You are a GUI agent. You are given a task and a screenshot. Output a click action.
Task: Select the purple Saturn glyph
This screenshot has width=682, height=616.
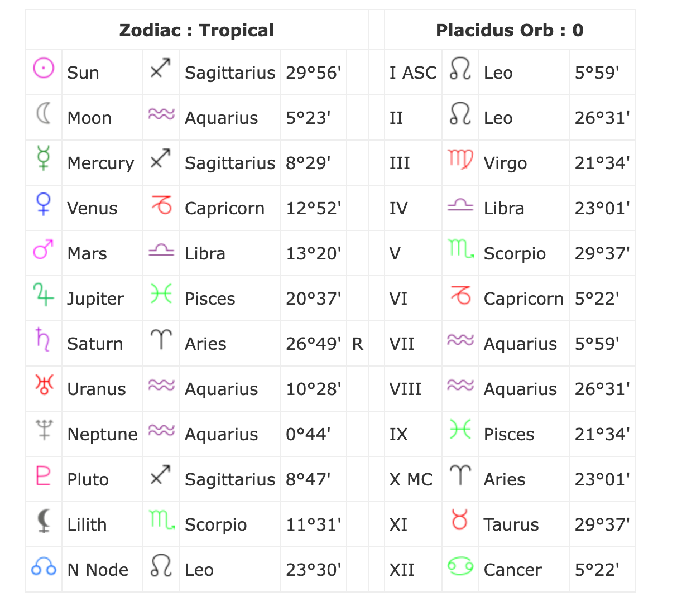coord(43,339)
